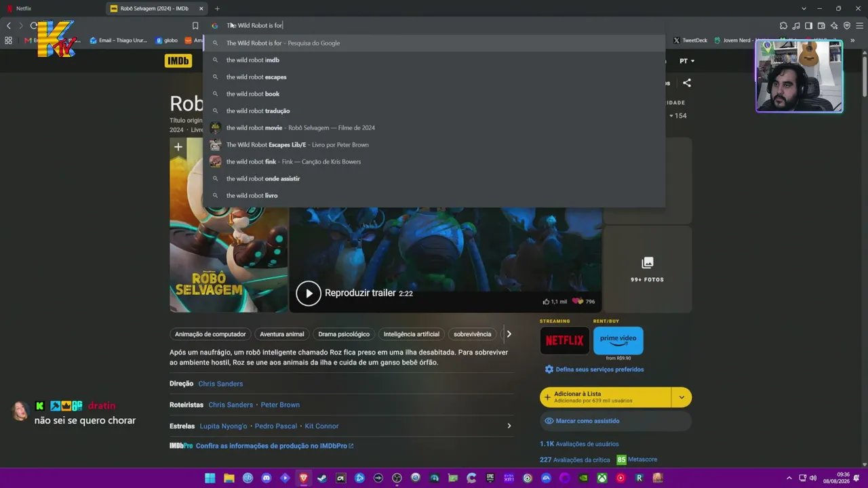
Task: Select Inteligência artificial genre tag
Action: click(x=412, y=334)
